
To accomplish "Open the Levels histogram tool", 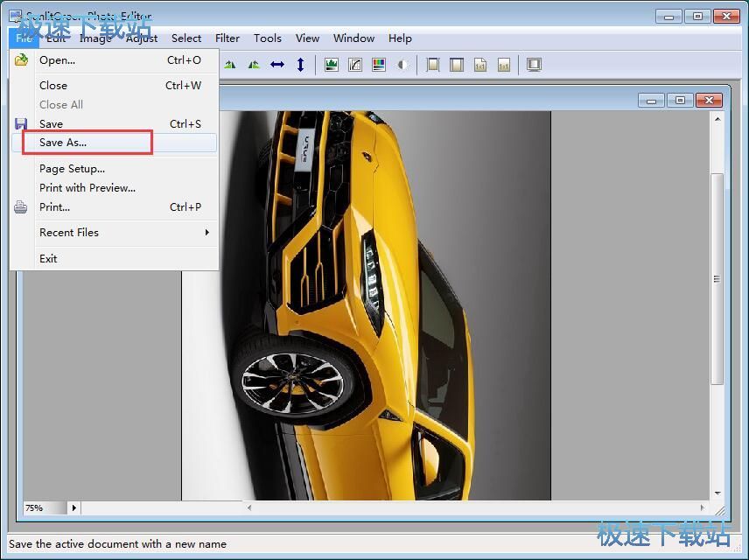I will tap(332, 65).
